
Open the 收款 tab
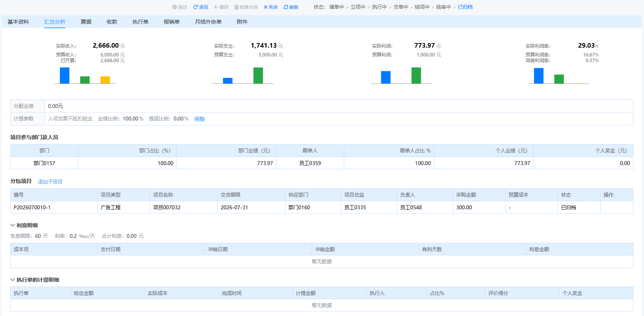click(112, 22)
